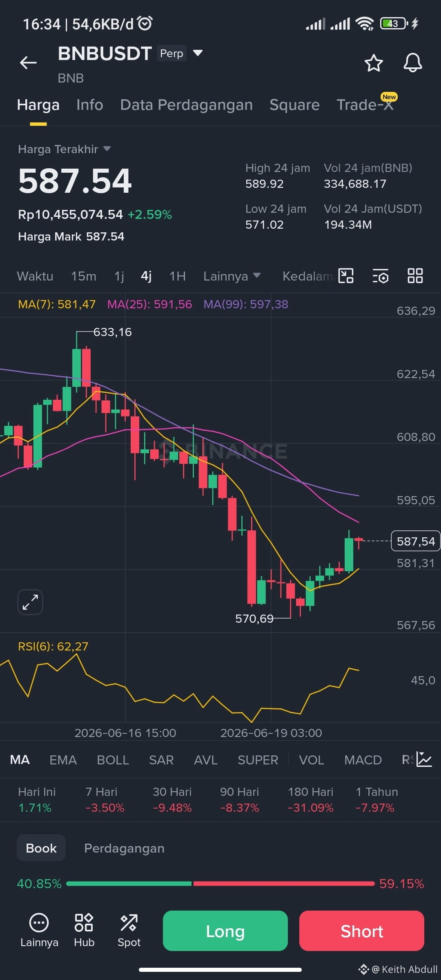The image size is (441, 980).
Task: Open the chart layout grid icon
Action: [x=415, y=276]
